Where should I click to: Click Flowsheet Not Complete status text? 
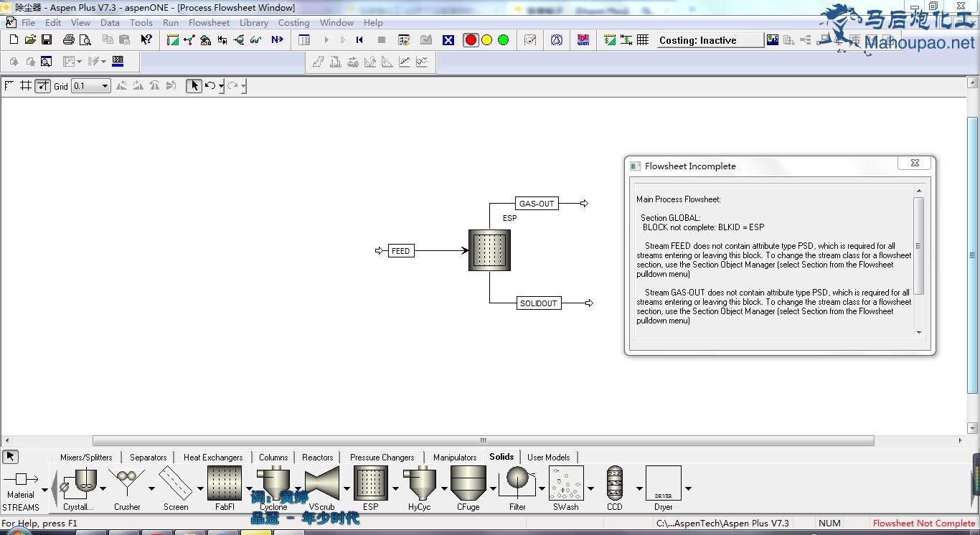pyautogui.click(x=924, y=524)
